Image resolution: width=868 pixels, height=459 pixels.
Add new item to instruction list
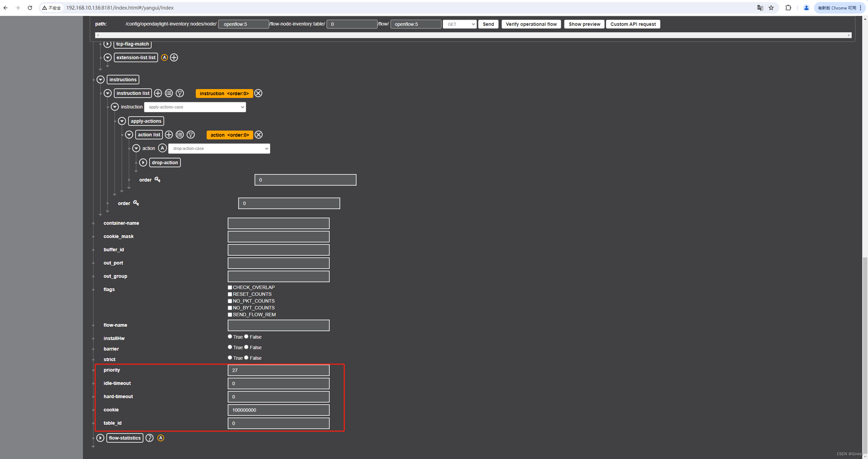point(158,93)
